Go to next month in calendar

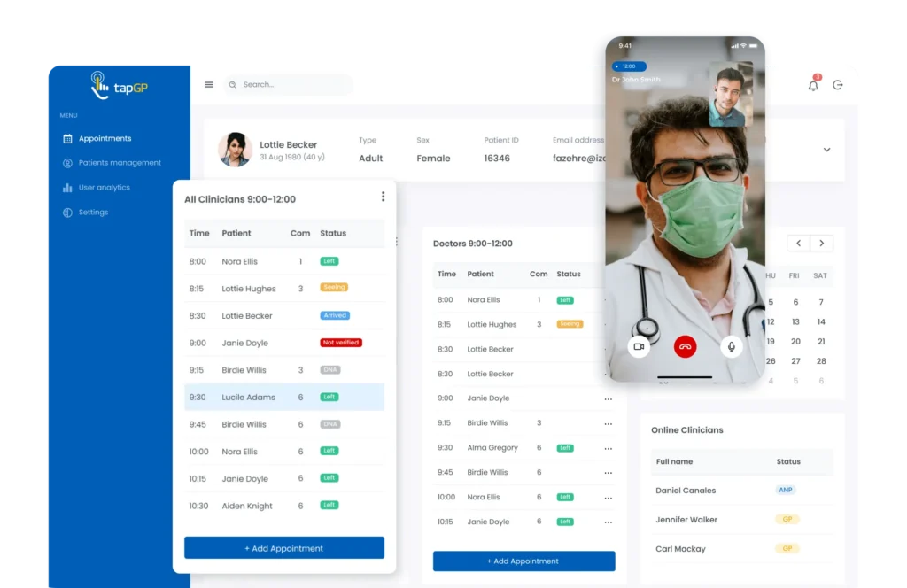pos(822,244)
